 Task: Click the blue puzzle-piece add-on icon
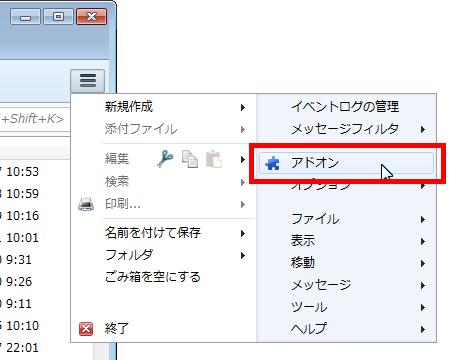point(273,163)
